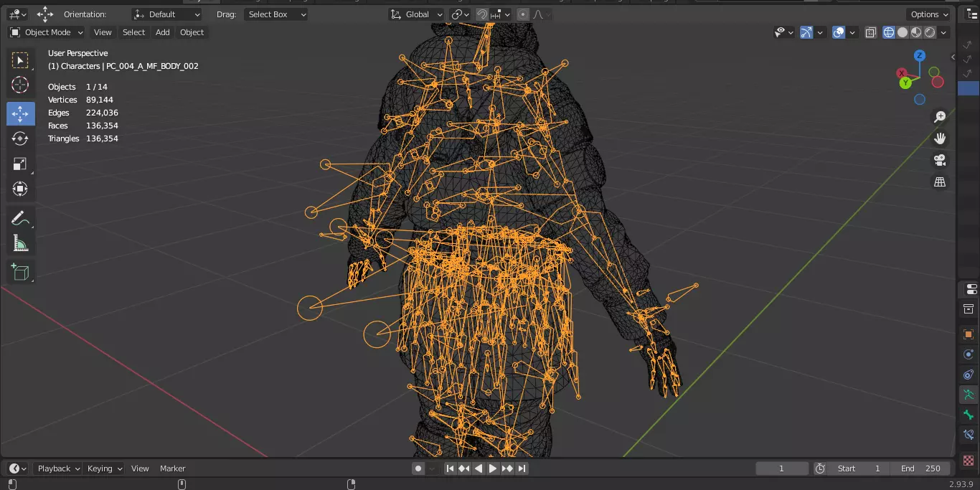Open the timeline Marker menu

172,468
